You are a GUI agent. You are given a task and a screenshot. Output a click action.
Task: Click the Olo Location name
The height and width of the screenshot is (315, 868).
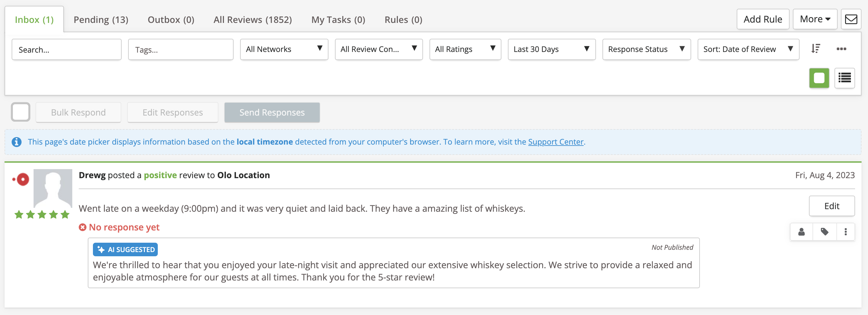pos(243,175)
